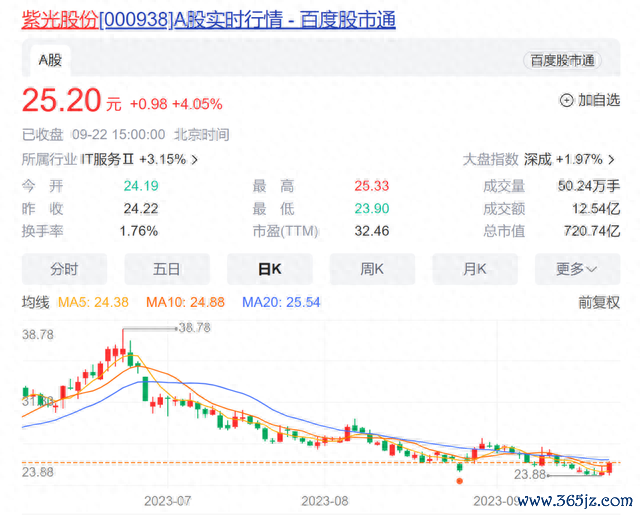This screenshot has width=640, height=516.
Task: Click the 换手率 value 1.76%
Action: pyautogui.click(x=139, y=231)
